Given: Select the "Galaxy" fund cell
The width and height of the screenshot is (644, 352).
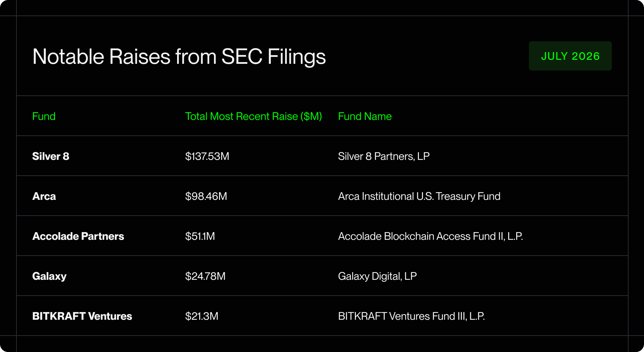Looking at the screenshot, I should 49,276.
